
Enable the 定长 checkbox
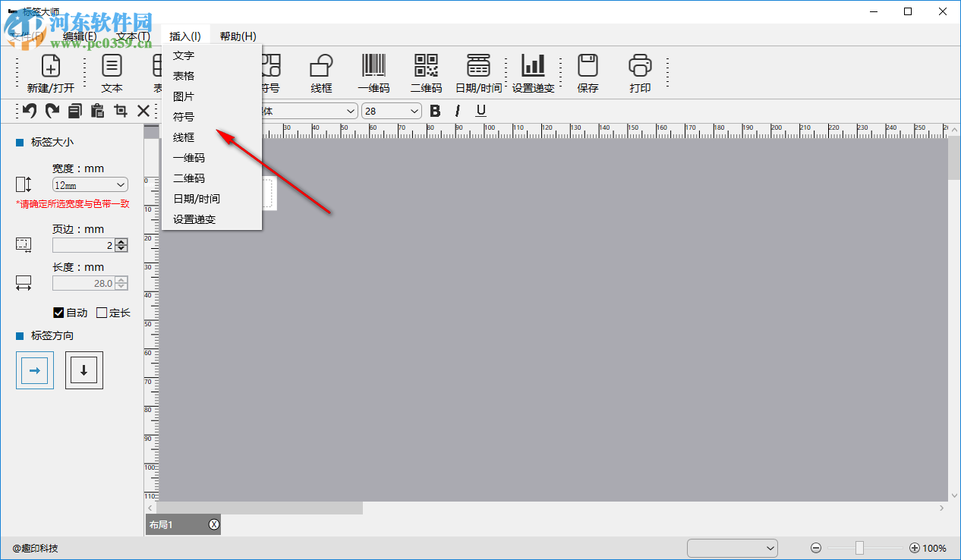coord(102,313)
